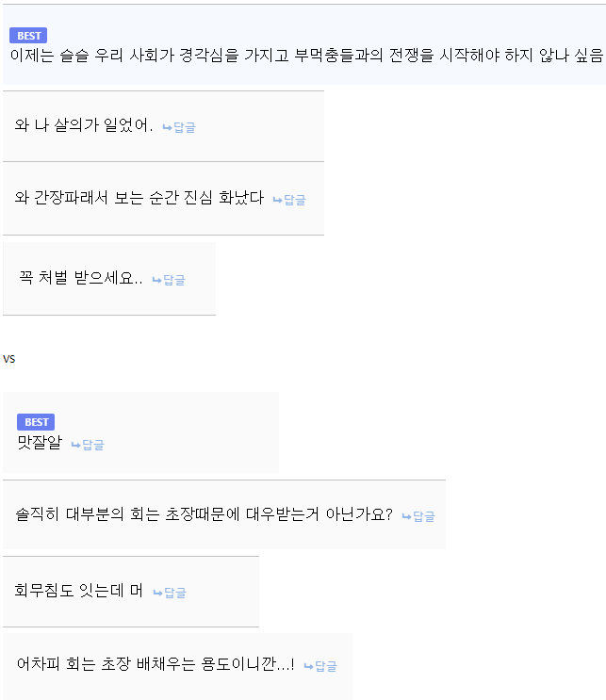Image resolution: width=606 pixels, height=700 pixels.
Task: Select the comment text '와 나 살의가 일었어.'
Action: 84,126
